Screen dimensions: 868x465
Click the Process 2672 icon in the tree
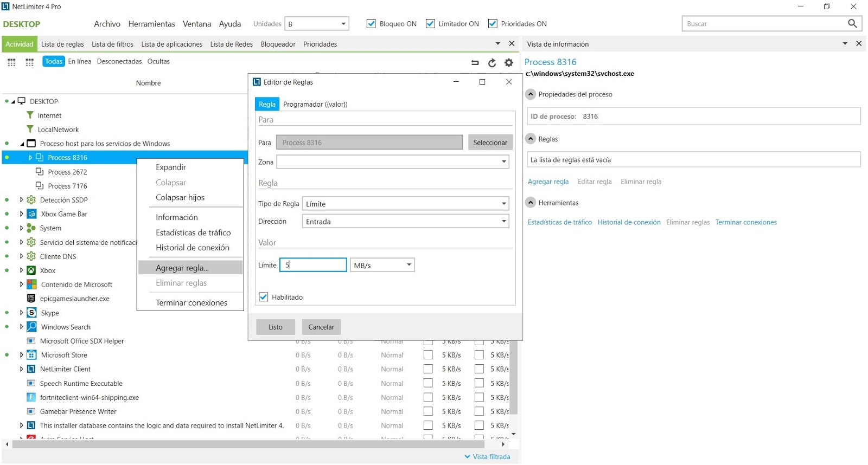[x=40, y=172]
